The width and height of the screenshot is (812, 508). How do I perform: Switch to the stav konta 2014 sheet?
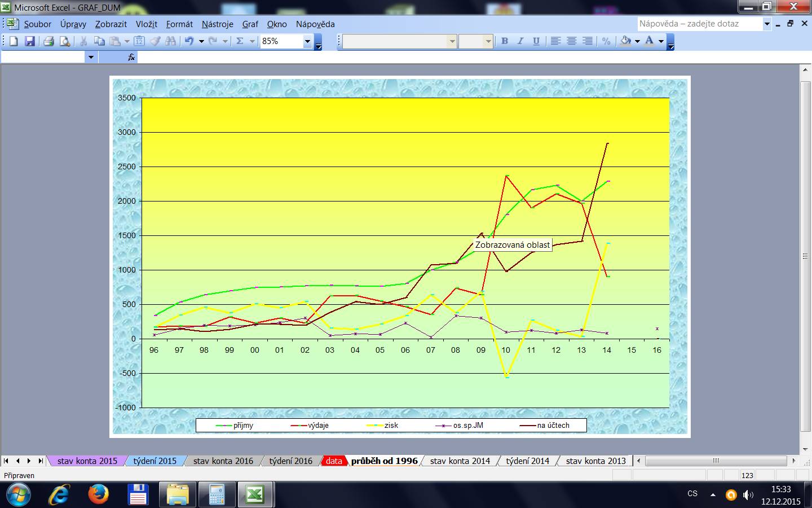pos(460,461)
